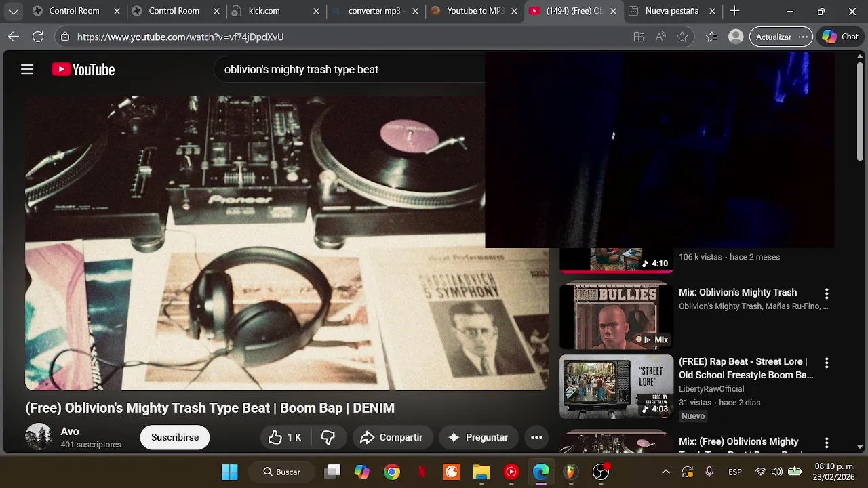Screen dimensions: 868x488
Task: Open File Explorer from the taskbar
Action: [x=481, y=472]
